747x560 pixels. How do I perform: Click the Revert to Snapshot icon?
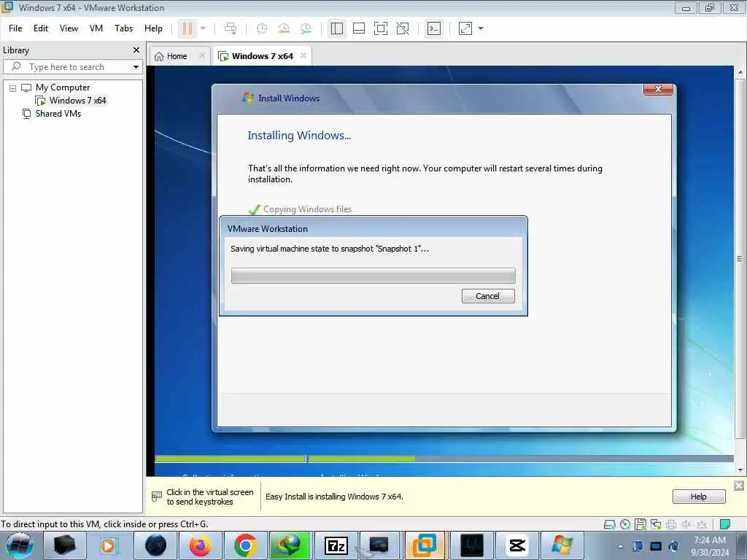(x=284, y=28)
